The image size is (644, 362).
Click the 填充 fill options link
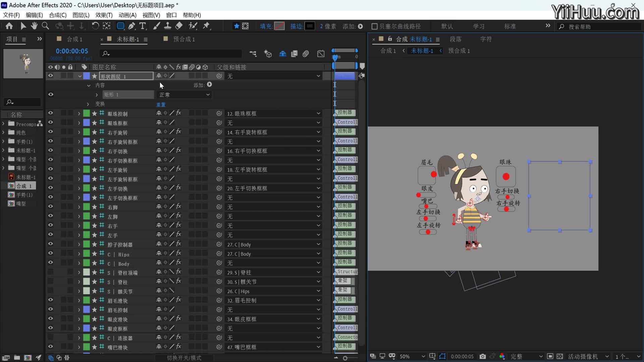coord(266,26)
